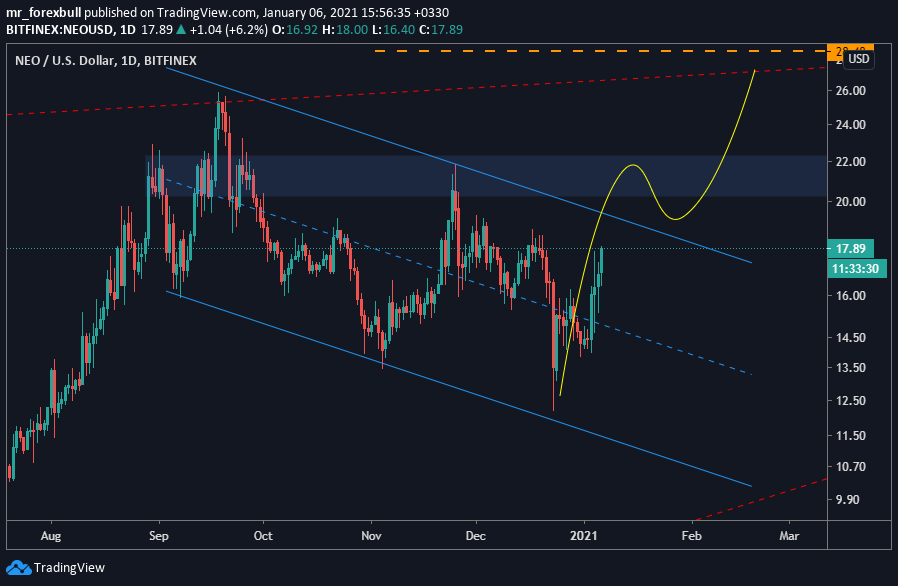Click the price change +1.04 (+6.2%)
Screen dimensions: 898x586
(x=229, y=29)
